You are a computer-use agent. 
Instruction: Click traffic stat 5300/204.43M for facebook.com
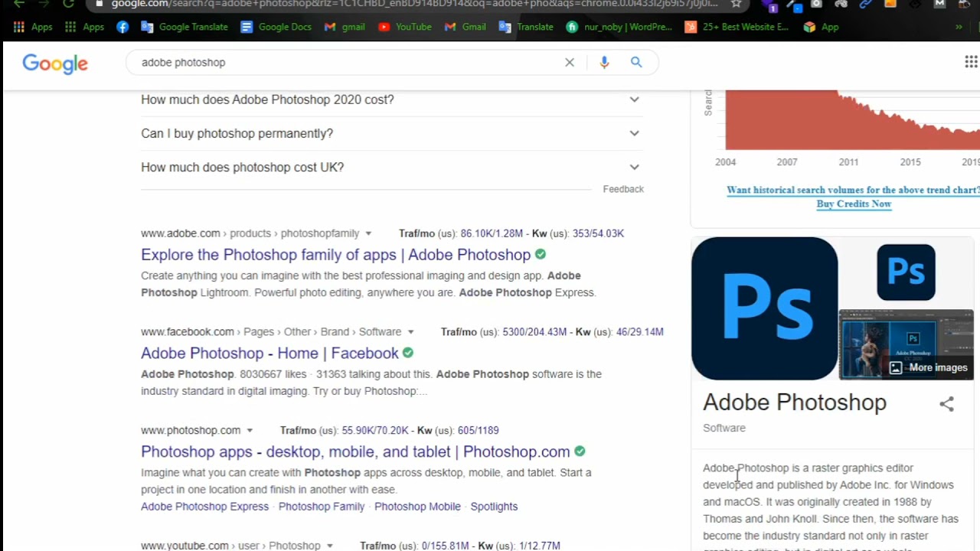click(534, 332)
